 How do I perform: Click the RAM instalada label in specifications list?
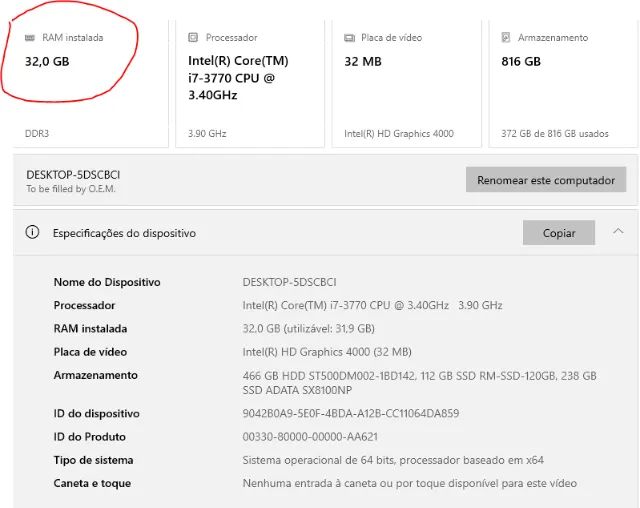coord(90,328)
